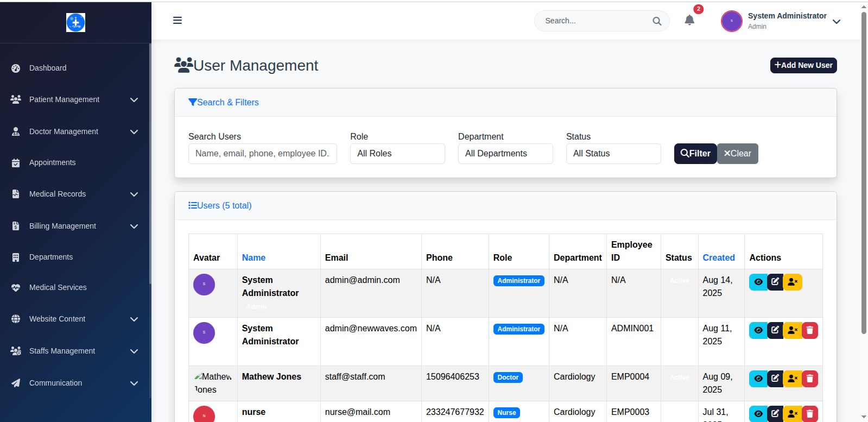
Task: Click the Search Users input field
Action: click(x=262, y=154)
